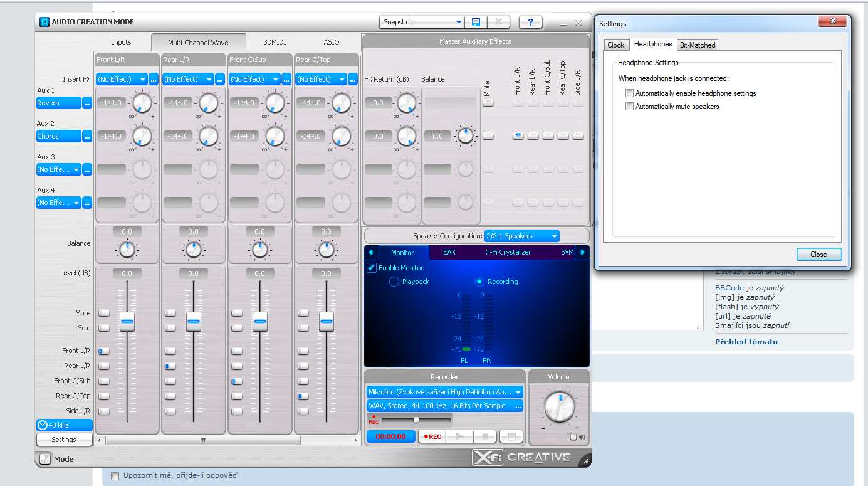Close the Settings dialog with the Close button
Screen dimensions: 868x486
(819, 255)
